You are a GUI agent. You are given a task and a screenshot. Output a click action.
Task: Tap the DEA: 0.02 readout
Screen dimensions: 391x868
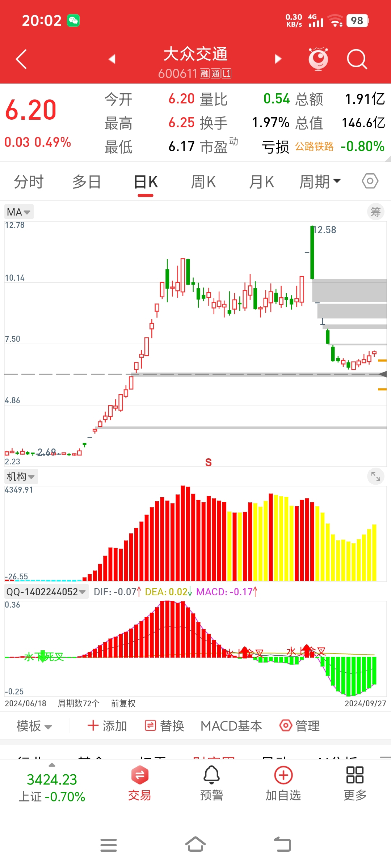click(168, 592)
